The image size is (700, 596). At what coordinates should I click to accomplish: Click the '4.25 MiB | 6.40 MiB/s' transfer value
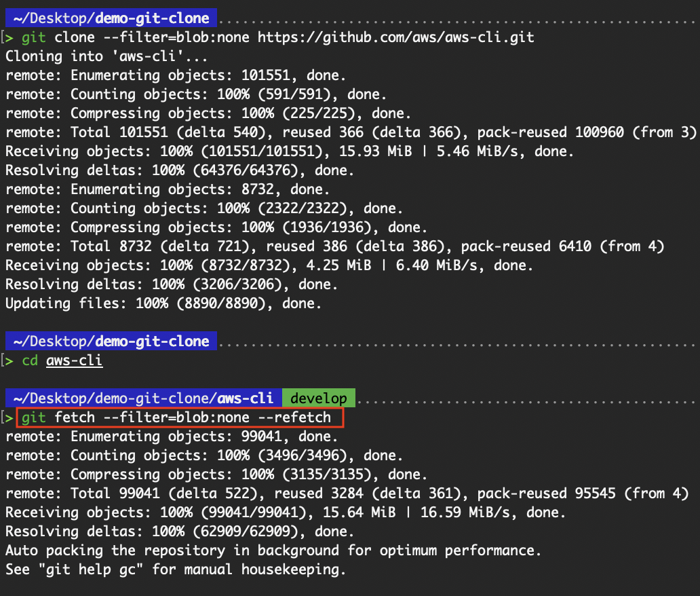391,265
